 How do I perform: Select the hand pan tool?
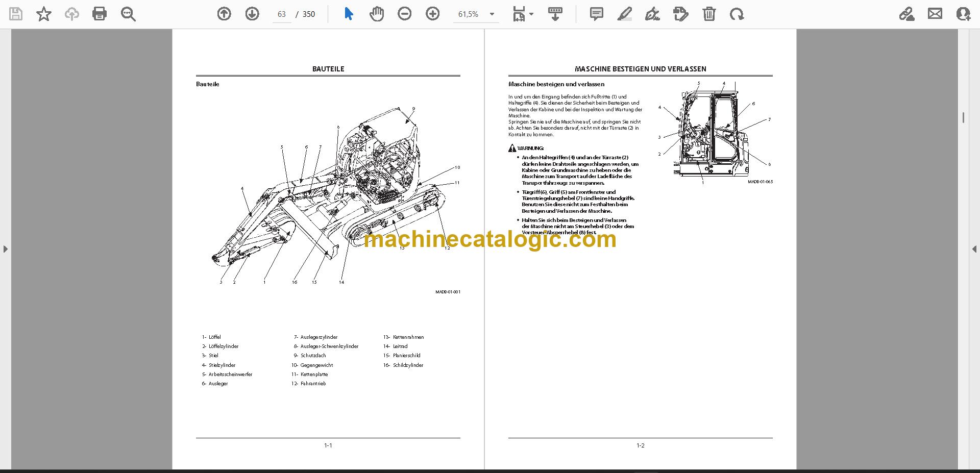pyautogui.click(x=377, y=14)
